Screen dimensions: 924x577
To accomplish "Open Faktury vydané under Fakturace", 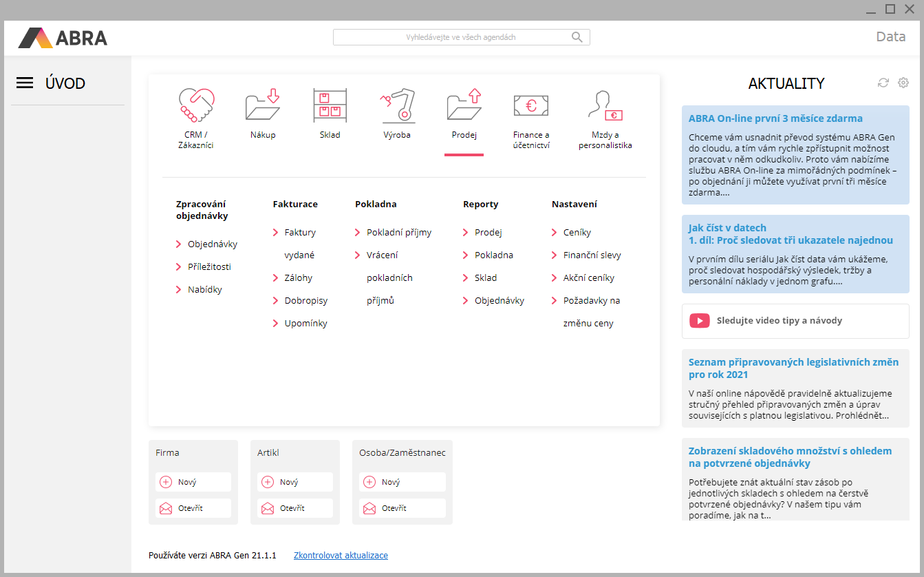I will pos(300,233).
